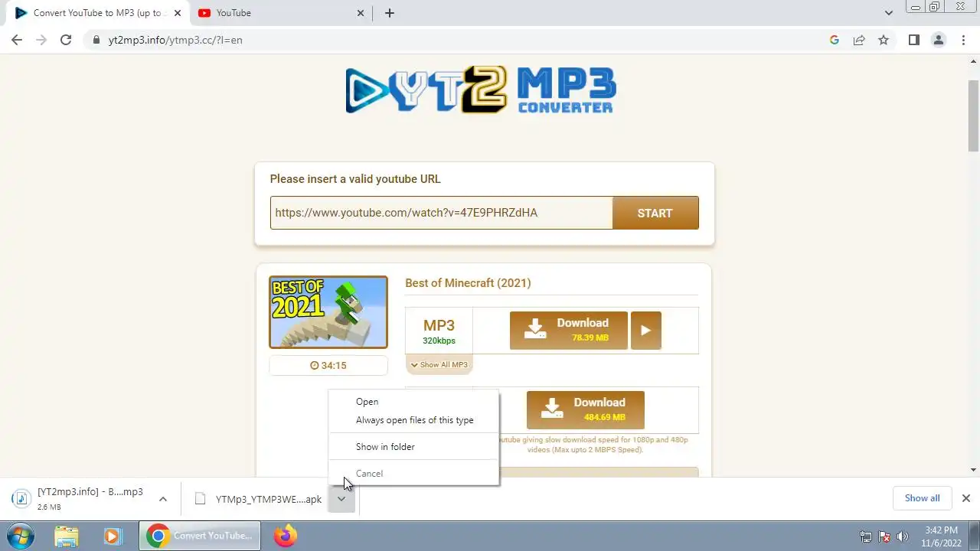This screenshot has width=980, height=551.
Task: Click the volume speaker tray icon
Action: 903,536
